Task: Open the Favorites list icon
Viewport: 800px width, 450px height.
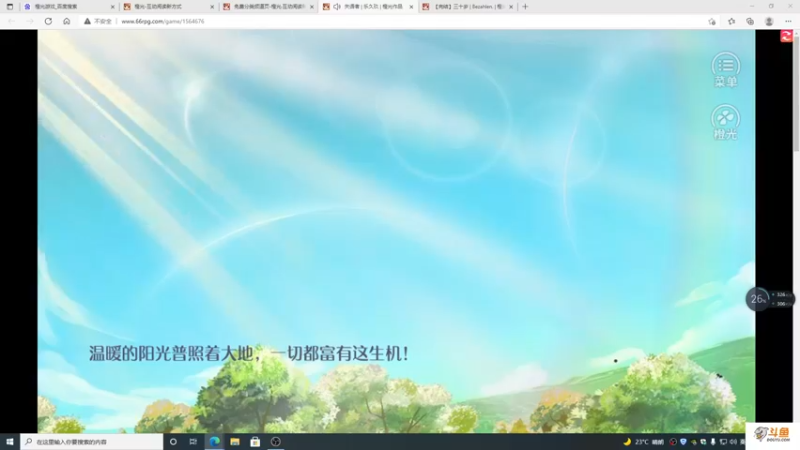Action: pyautogui.click(x=732, y=21)
